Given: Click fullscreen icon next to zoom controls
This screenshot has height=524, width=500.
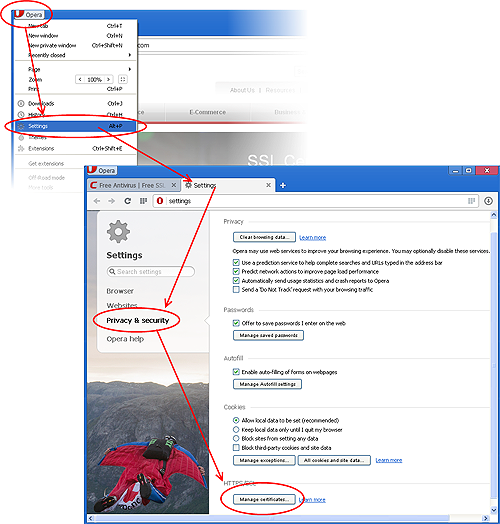Looking at the screenshot, I should click(123, 79).
